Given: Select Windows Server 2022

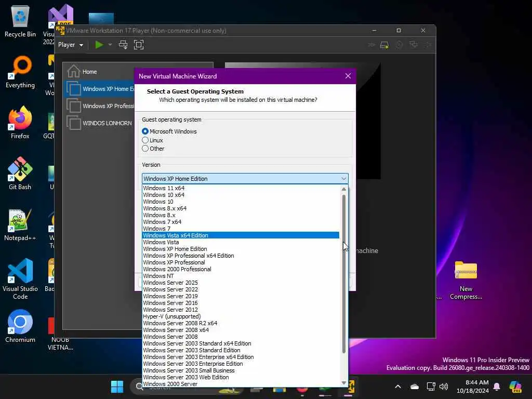Looking at the screenshot, I should click(241, 289).
